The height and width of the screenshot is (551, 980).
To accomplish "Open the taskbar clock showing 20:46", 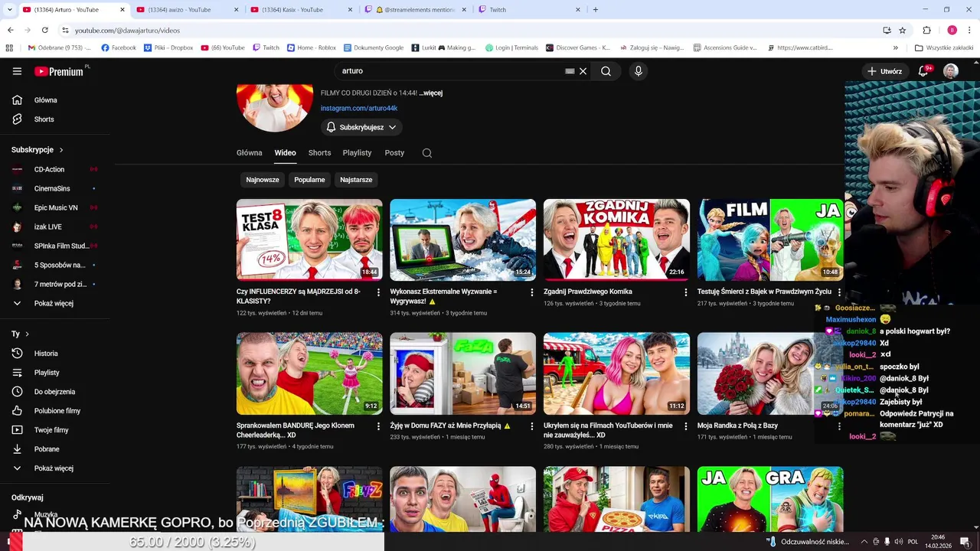I will (x=938, y=542).
